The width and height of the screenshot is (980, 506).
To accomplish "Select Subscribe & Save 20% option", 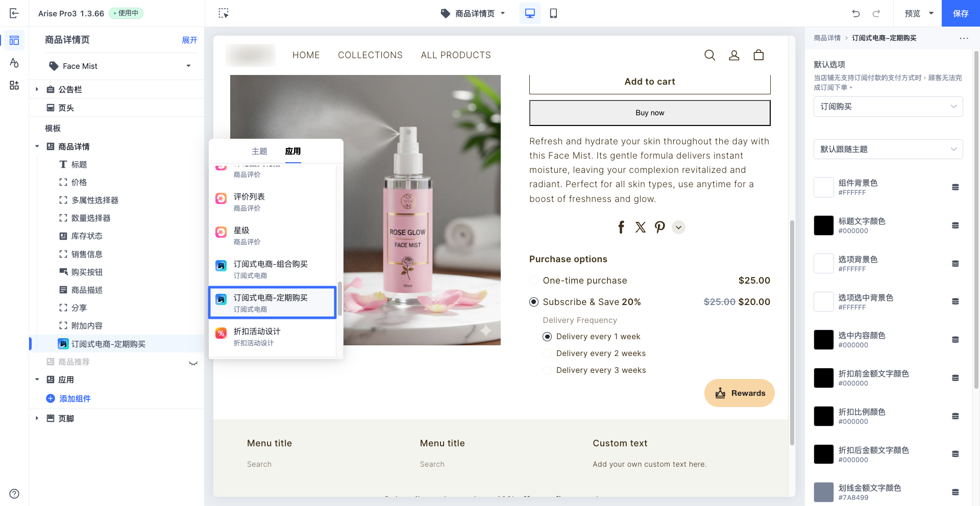I will 534,302.
